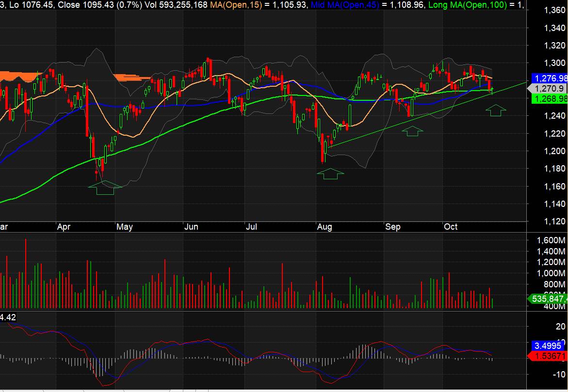Click the 1,240 price axis label
The image size is (568, 392).
pyautogui.click(x=554, y=116)
